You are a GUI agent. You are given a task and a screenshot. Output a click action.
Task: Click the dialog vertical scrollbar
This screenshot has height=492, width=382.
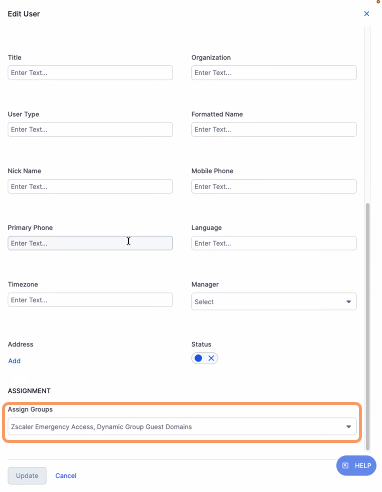[x=368, y=327]
